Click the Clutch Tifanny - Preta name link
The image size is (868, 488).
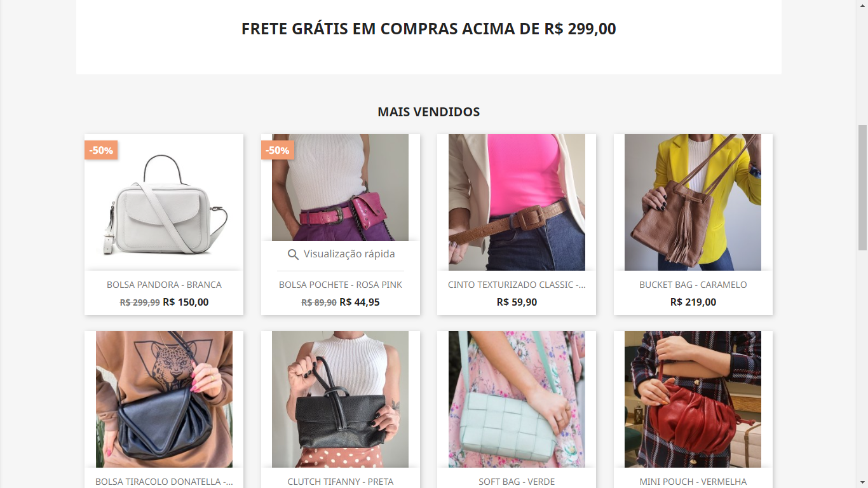(x=341, y=482)
